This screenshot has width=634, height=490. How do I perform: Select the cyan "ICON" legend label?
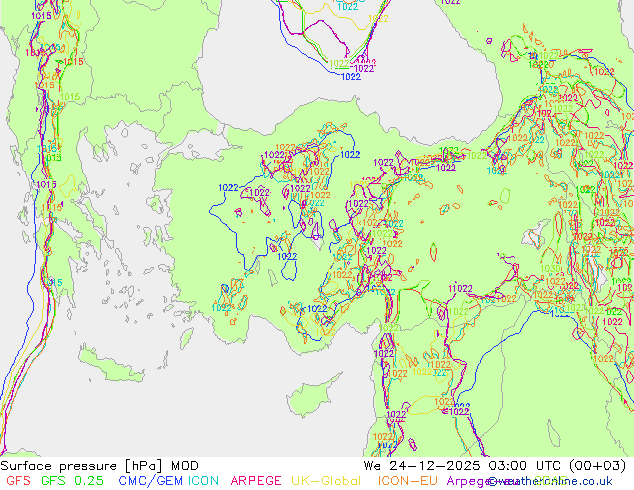click(x=203, y=481)
